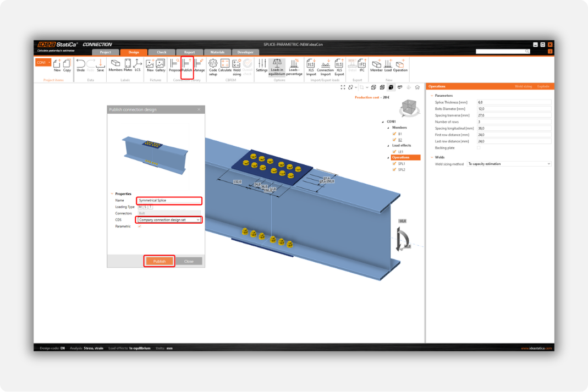Collapse the Load effects tree node
Viewport: 588px width, 392px height.
pos(388,145)
